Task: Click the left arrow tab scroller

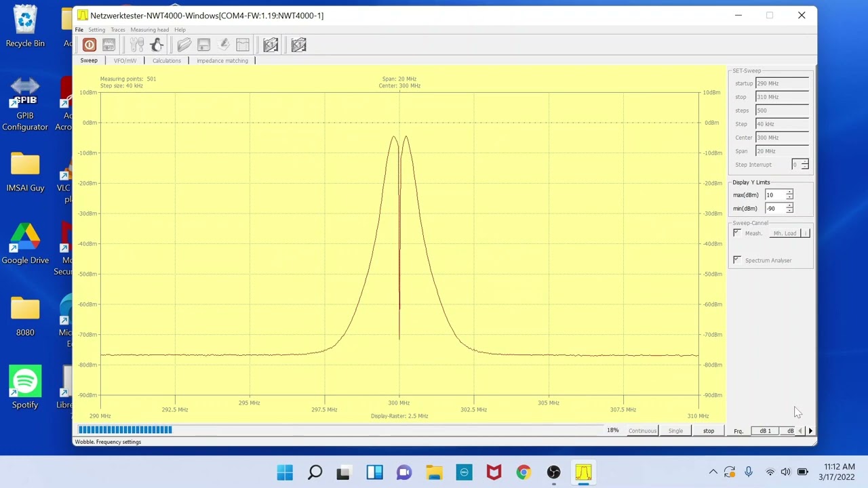Action: pyautogui.click(x=800, y=431)
